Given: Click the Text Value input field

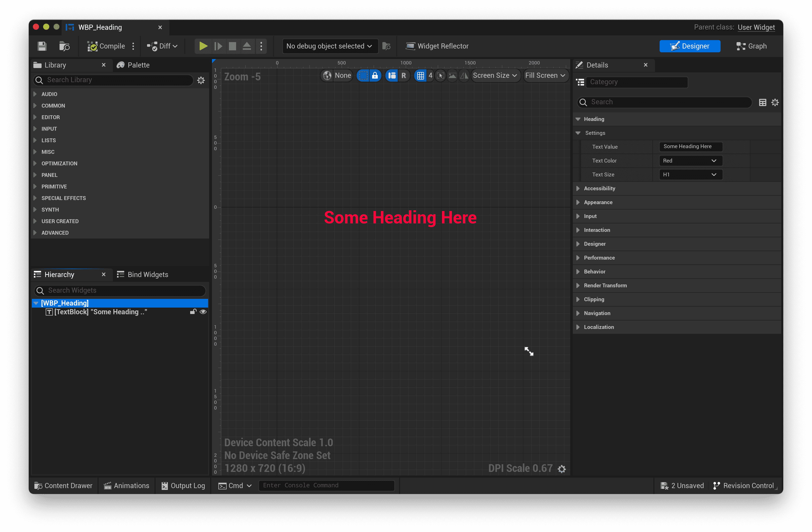Looking at the screenshot, I should [690, 146].
